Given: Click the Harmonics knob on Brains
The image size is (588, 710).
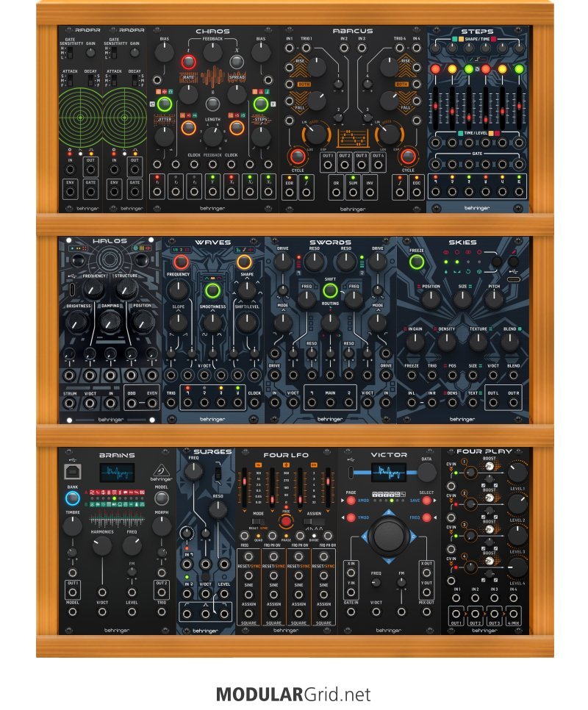Looking at the screenshot, I should click(x=102, y=546).
